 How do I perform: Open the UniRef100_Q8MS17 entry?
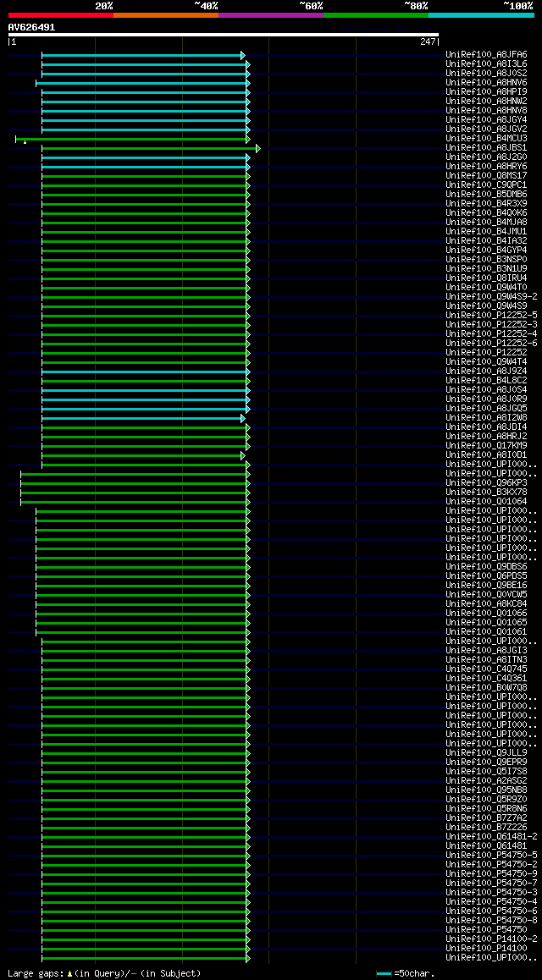click(486, 176)
